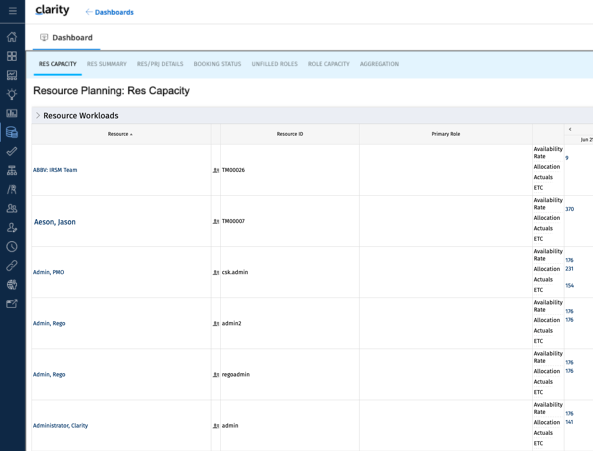Image resolution: width=593 pixels, height=451 pixels.
Task: Go to Home via house icon
Action: point(12,37)
